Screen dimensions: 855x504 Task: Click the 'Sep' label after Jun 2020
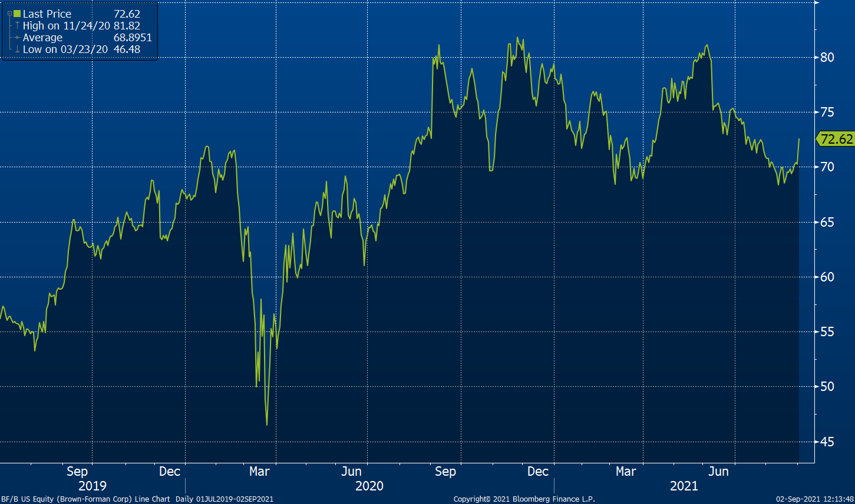click(445, 472)
